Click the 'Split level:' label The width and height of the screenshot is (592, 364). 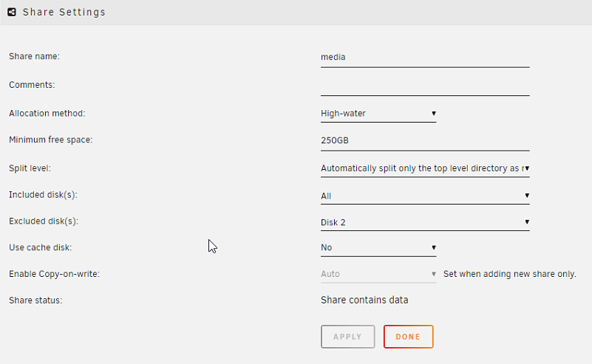tap(30, 168)
